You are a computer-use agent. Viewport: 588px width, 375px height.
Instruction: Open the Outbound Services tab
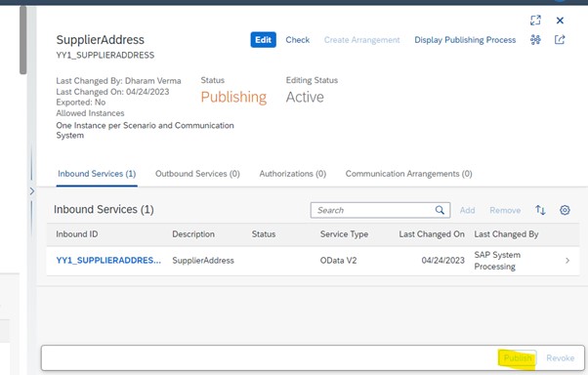pos(197,174)
